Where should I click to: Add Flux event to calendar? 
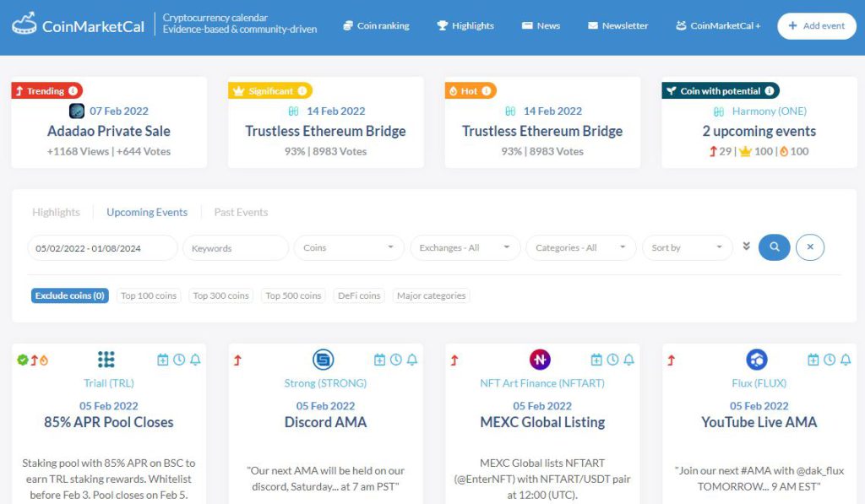click(813, 360)
